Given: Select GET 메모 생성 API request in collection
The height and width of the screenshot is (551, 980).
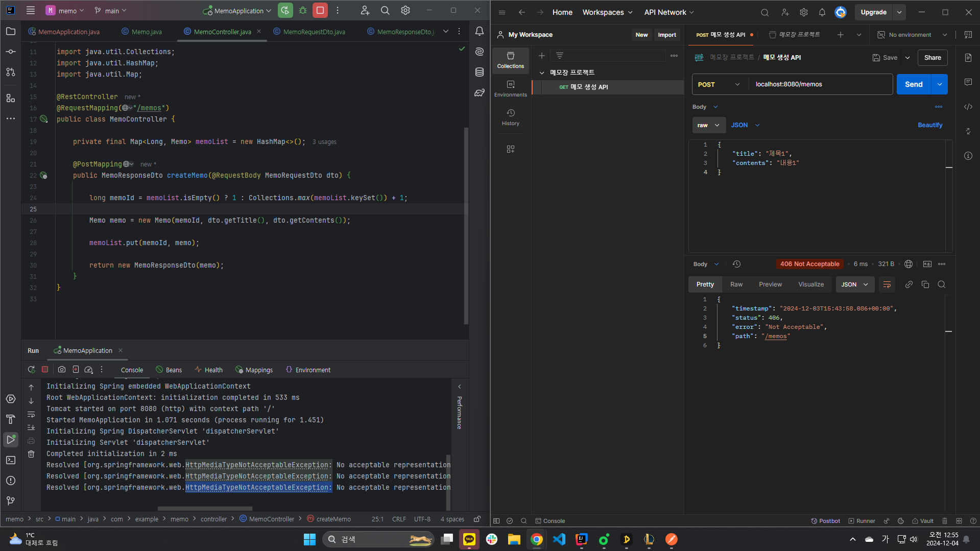Looking at the screenshot, I should coord(608,87).
